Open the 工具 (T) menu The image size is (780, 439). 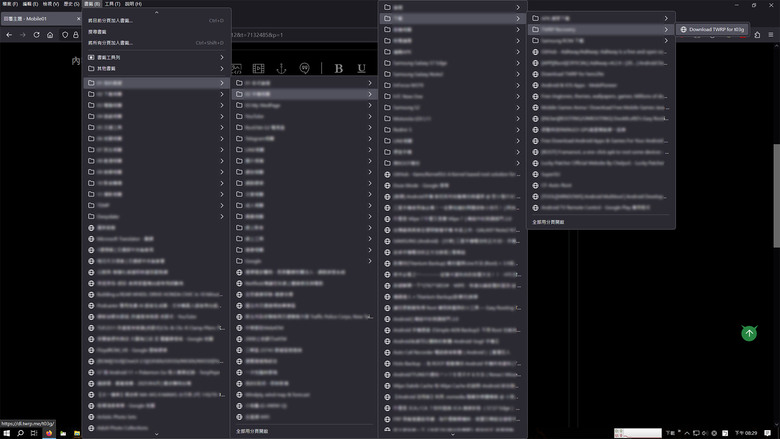point(112,3)
